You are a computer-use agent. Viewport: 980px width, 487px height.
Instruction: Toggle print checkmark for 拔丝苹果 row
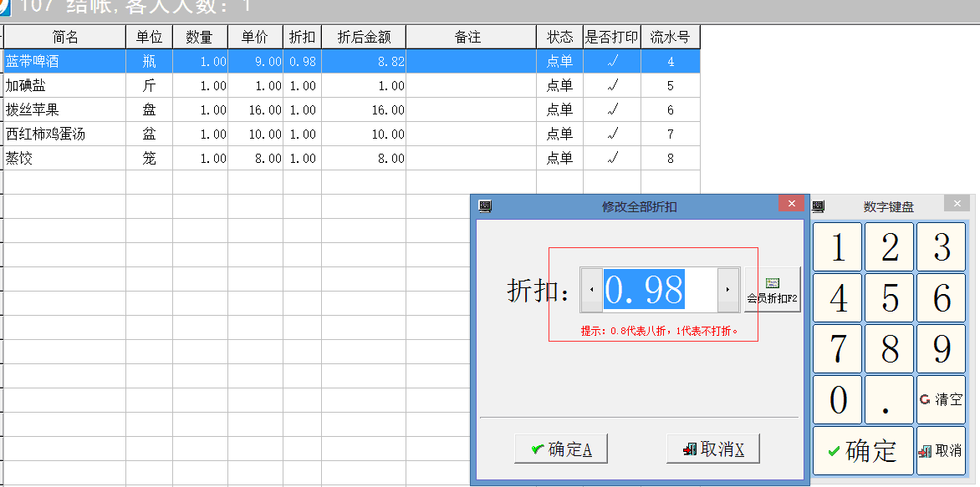pyautogui.click(x=612, y=110)
